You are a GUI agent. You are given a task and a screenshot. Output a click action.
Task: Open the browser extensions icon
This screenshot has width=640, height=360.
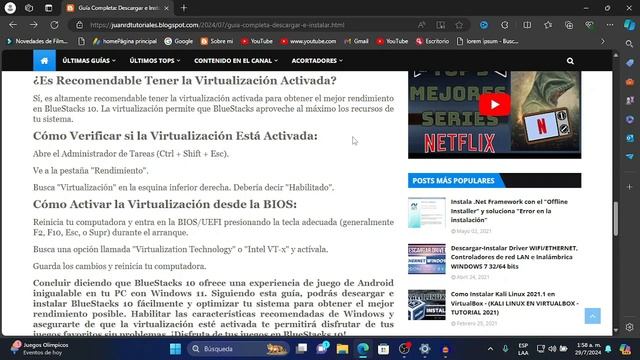(505, 25)
